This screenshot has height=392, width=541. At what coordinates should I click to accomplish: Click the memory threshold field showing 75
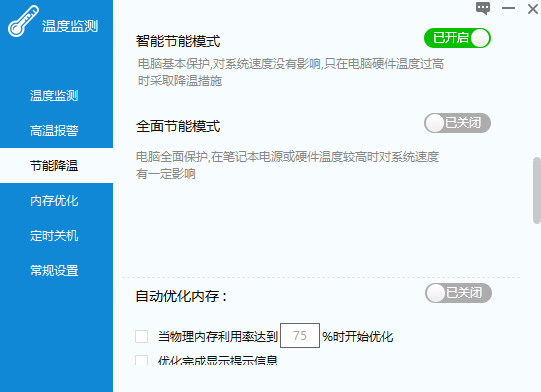pyautogui.click(x=300, y=335)
